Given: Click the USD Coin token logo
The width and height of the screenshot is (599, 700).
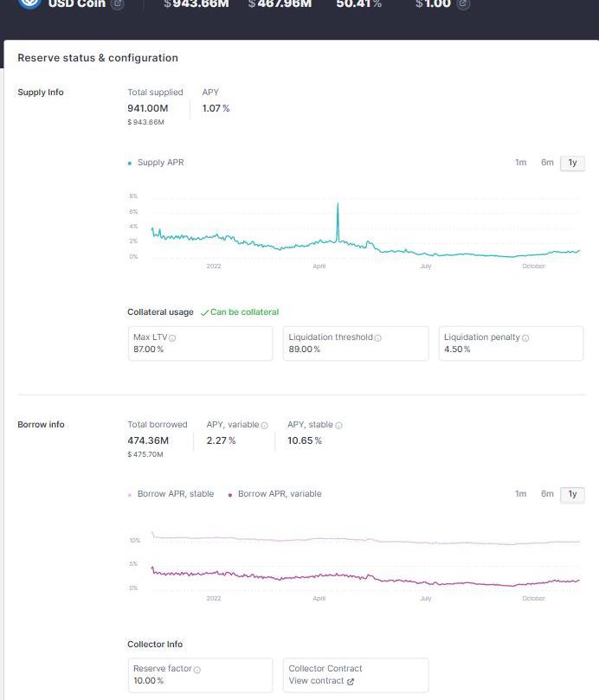Looking at the screenshot, I should click(x=30, y=3).
